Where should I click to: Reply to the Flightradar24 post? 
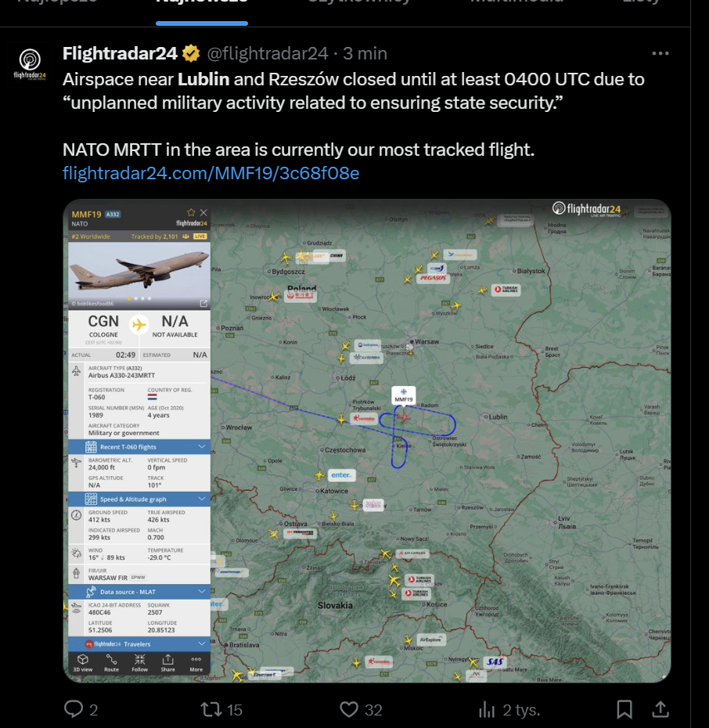(x=74, y=709)
